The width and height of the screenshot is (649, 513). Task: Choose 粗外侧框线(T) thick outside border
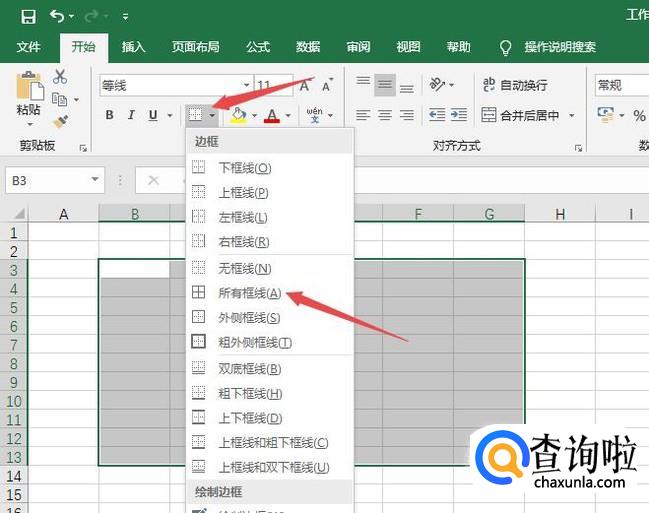coord(270,343)
